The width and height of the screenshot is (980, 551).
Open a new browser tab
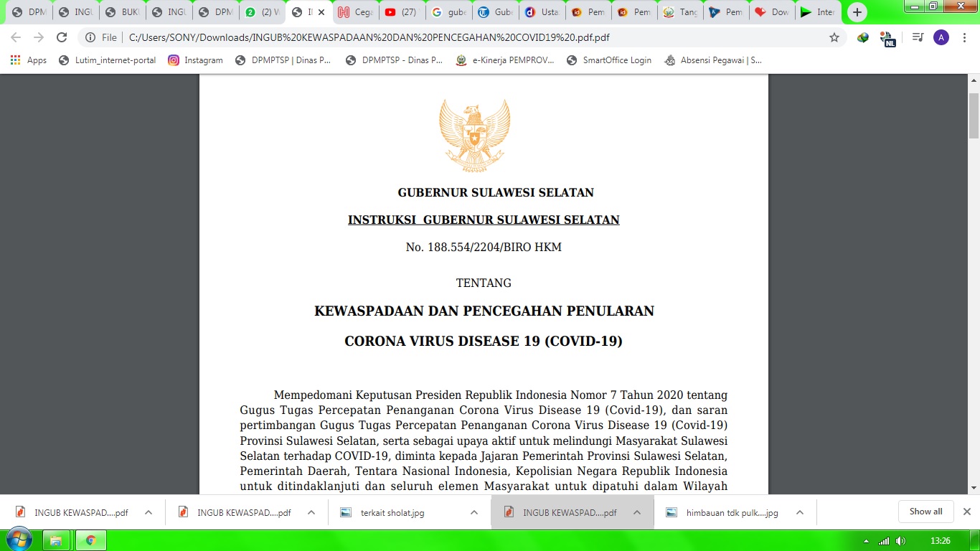[857, 12]
